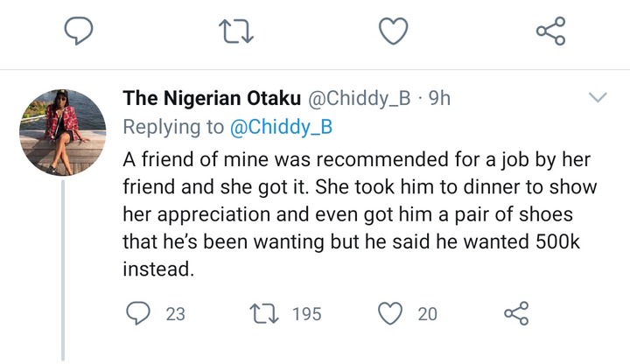Open the tweet text about job recommendation

click(x=360, y=213)
